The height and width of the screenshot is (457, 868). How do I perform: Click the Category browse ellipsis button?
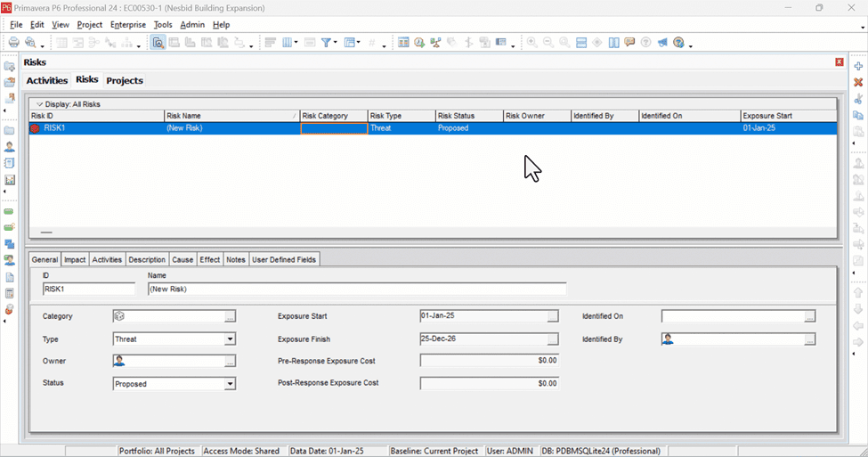tap(230, 316)
